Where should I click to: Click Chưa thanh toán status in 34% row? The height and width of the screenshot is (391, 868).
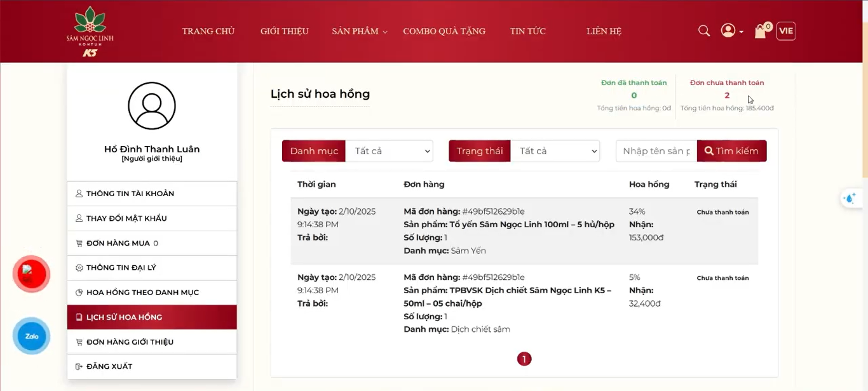point(722,212)
